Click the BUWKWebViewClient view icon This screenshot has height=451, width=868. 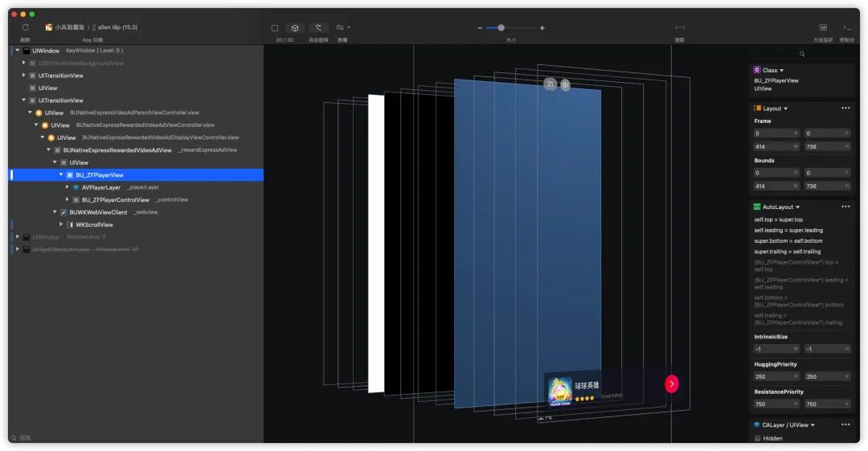[x=63, y=212]
